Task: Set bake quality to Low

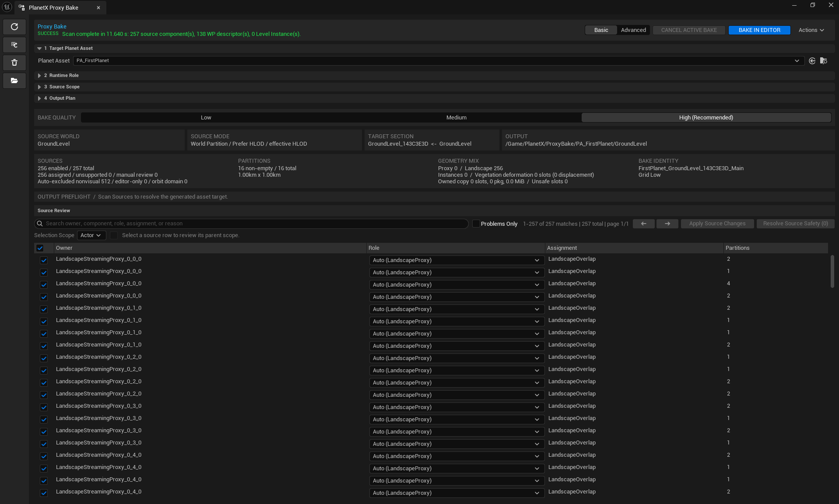Action: point(206,118)
